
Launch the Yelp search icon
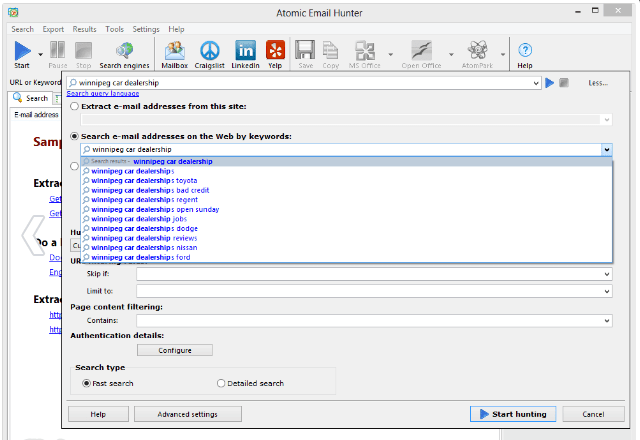click(x=275, y=51)
